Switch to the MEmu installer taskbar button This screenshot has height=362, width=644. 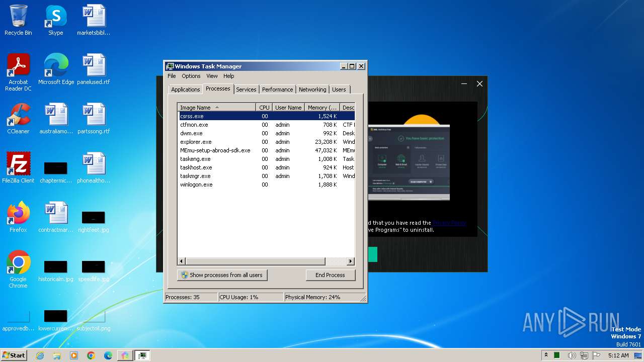click(125, 355)
